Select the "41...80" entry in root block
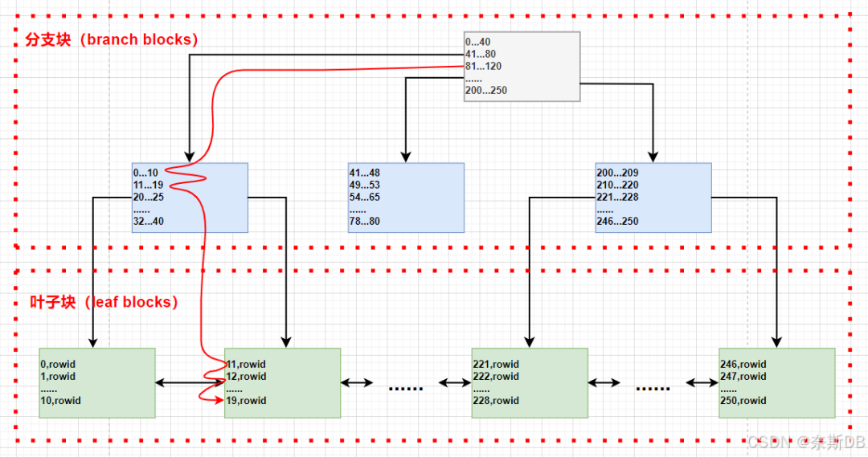Screen dimensions: 868x457 pos(481,55)
